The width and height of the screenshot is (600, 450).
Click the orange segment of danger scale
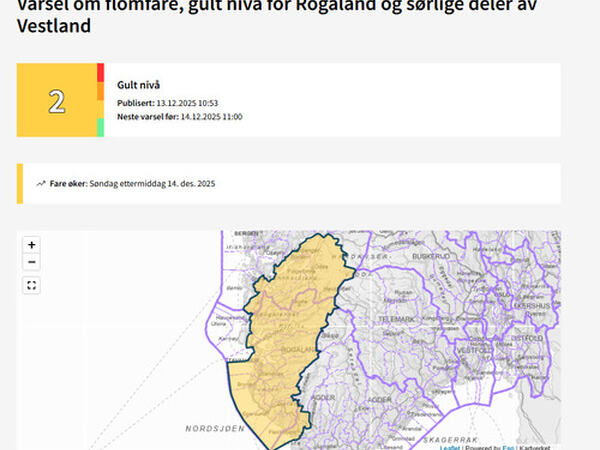pos(100,91)
